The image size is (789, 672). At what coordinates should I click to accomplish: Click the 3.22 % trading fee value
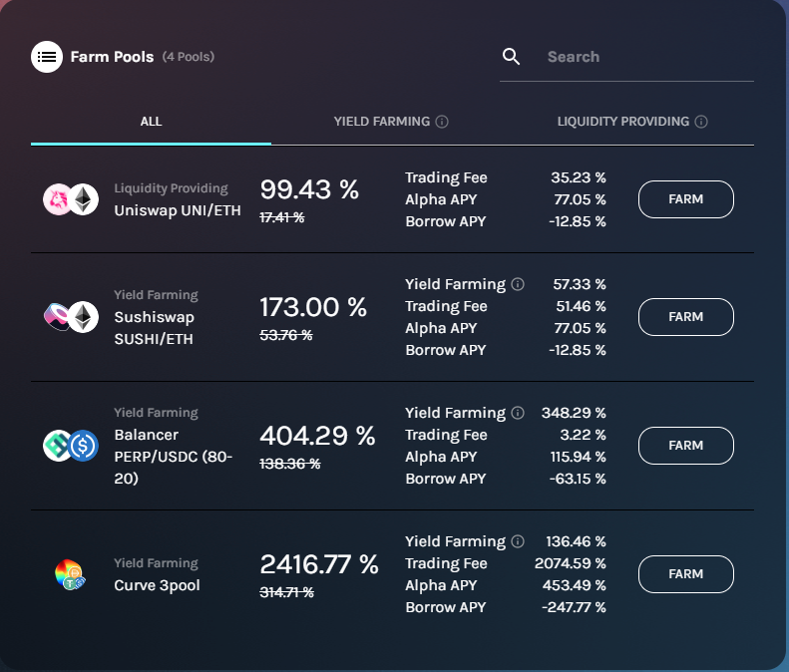[583, 435]
